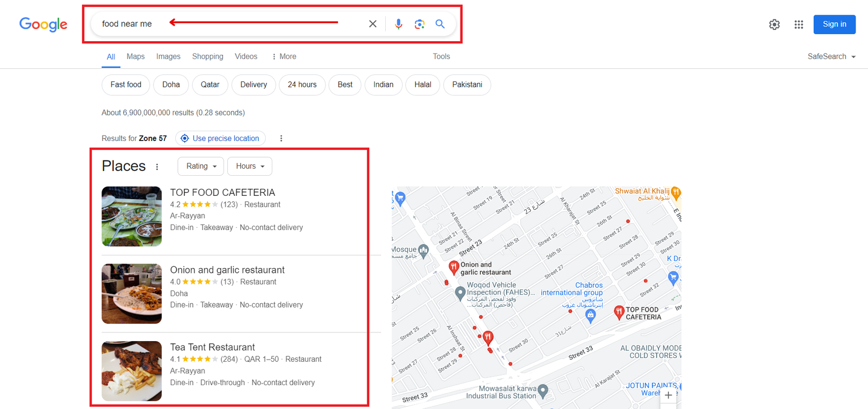868x409 pixels.
Task: Open the settings gear icon
Action: 774,24
